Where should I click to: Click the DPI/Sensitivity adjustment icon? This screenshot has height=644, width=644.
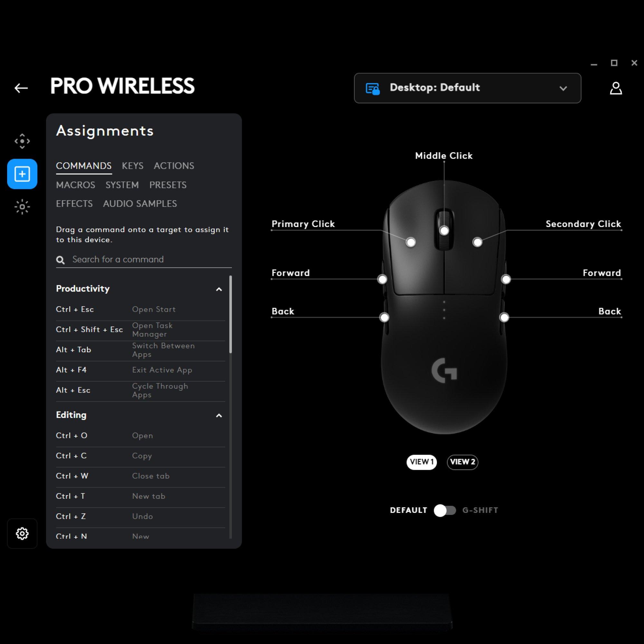click(22, 141)
